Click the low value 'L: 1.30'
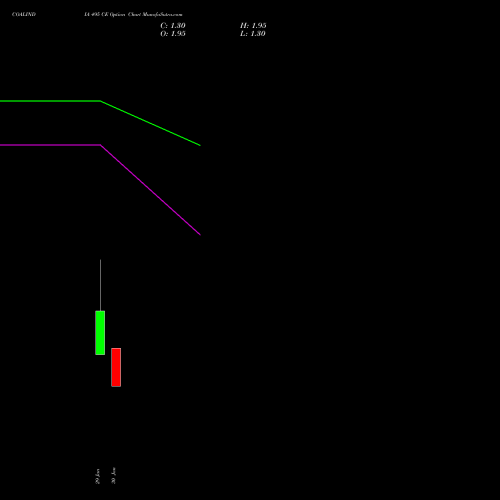Screen dimensions: 500x500 coord(253,33)
